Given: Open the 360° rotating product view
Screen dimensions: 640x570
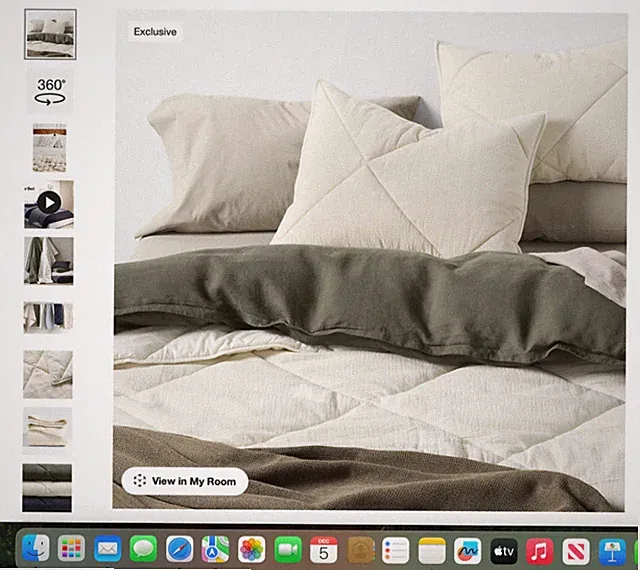Looking at the screenshot, I should (x=50, y=91).
